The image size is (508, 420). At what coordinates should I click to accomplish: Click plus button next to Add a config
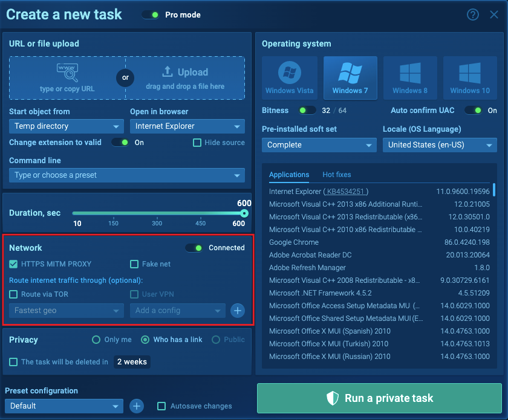[x=238, y=311]
